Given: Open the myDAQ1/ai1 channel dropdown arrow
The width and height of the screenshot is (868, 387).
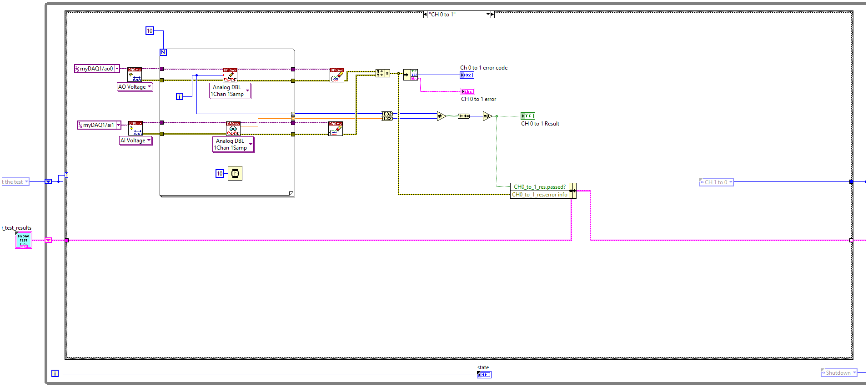Looking at the screenshot, I should (x=118, y=125).
